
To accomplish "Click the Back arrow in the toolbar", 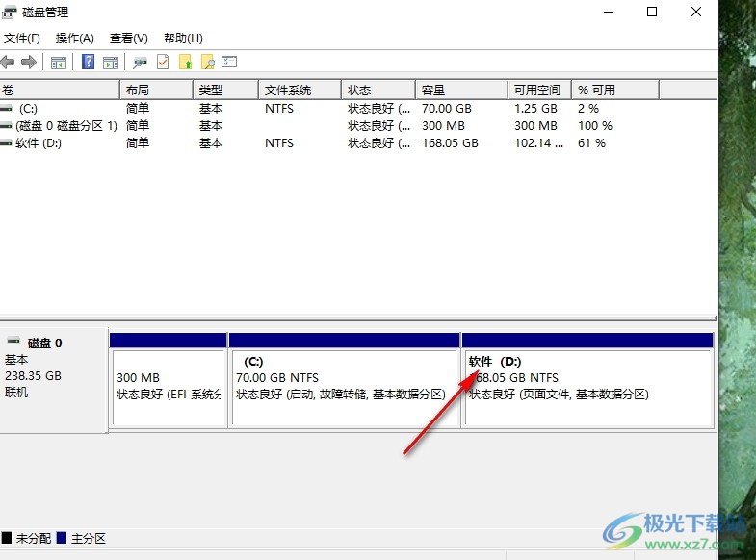I will pos(8,63).
